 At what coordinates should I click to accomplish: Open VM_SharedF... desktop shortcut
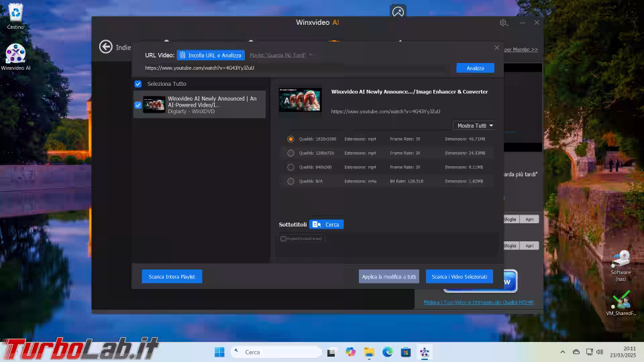[621, 303]
